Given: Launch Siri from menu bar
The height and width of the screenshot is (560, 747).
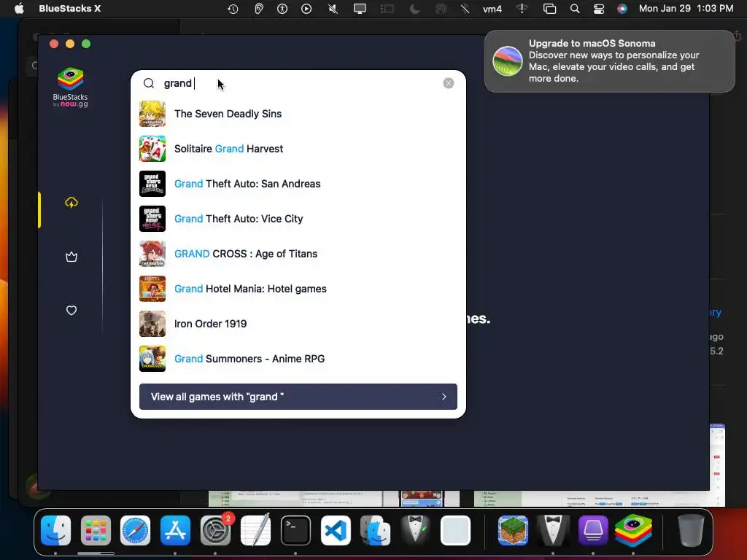Looking at the screenshot, I should pyautogui.click(x=622, y=9).
